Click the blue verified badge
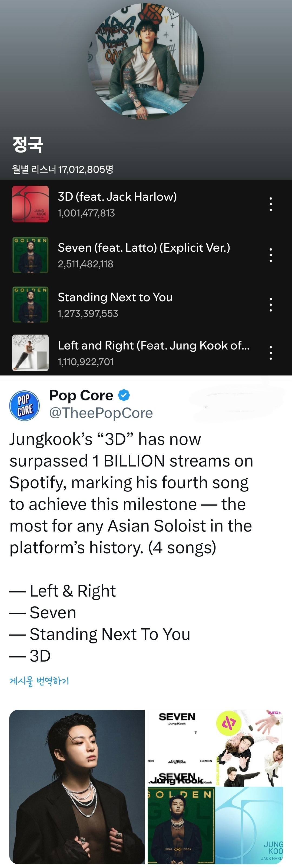Image resolution: width=292 pixels, height=868 pixels. 124,395
